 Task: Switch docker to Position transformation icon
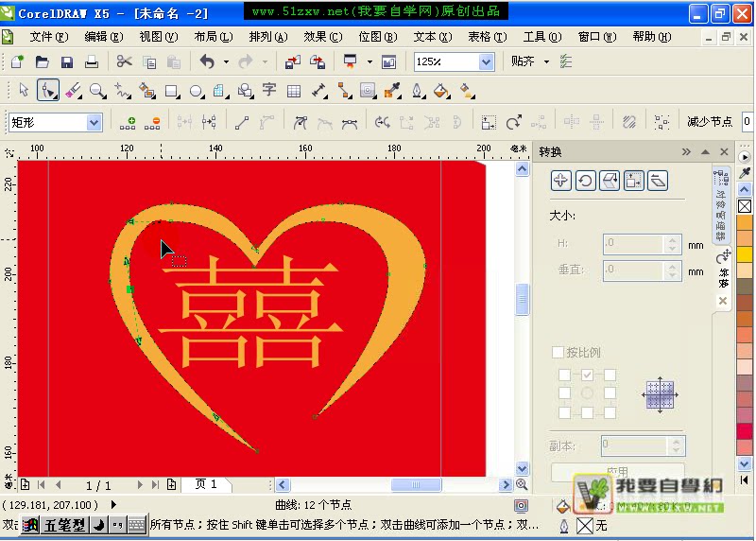pyautogui.click(x=560, y=181)
